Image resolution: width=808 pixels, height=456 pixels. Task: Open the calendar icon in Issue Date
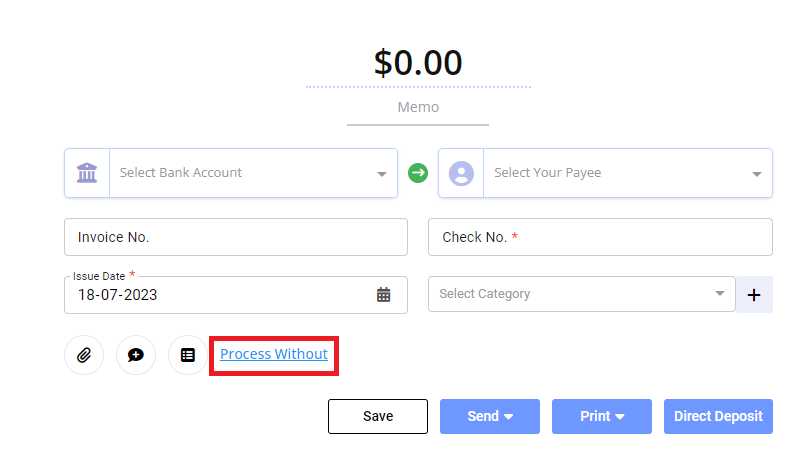tap(383, 295)
